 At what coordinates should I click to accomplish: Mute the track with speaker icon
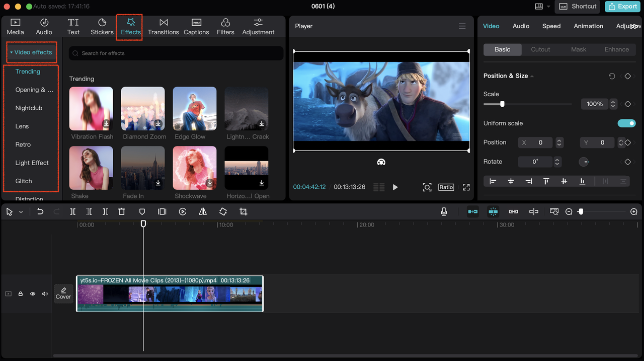(45, 294)
